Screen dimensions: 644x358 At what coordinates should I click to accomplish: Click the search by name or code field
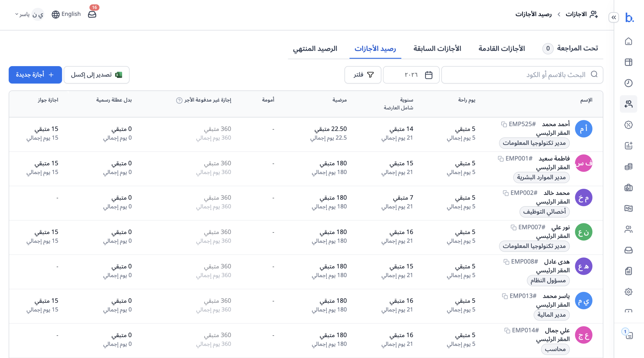pyautogui.click(x=522, y=75)
